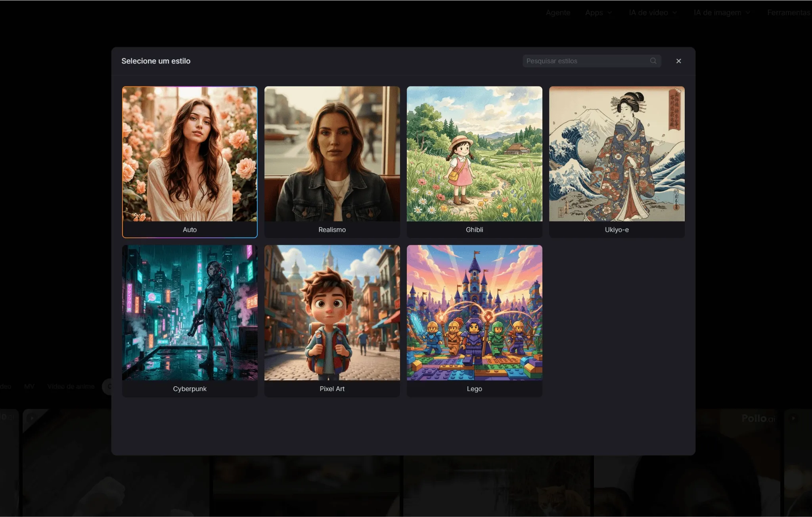
Task: Select the Lego style card
Action: [475, 321]
